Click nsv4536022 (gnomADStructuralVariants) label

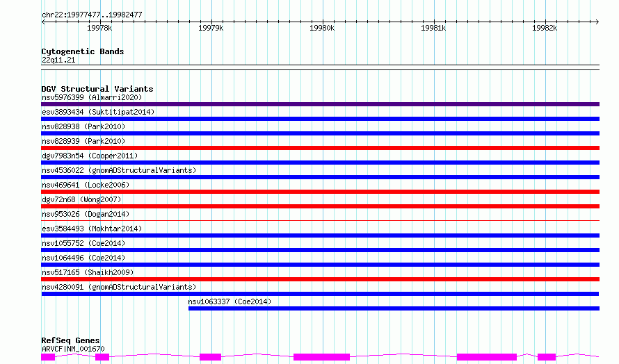(x=119, y=170)
